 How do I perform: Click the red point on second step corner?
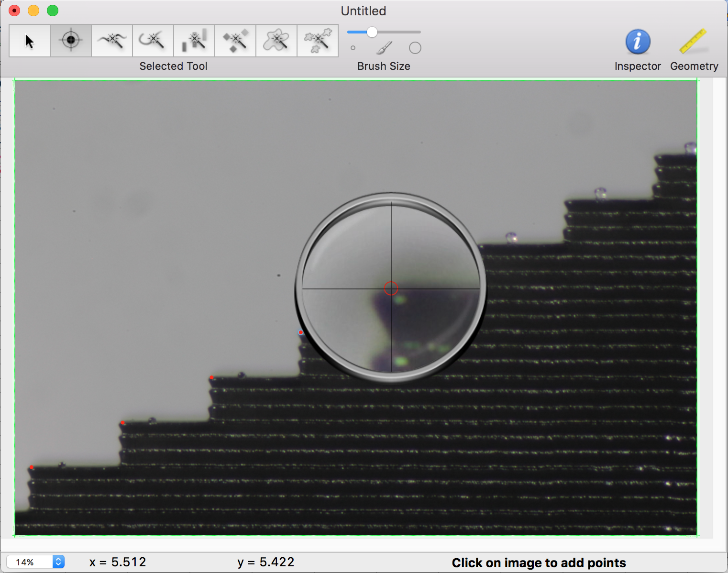[123, 423]
